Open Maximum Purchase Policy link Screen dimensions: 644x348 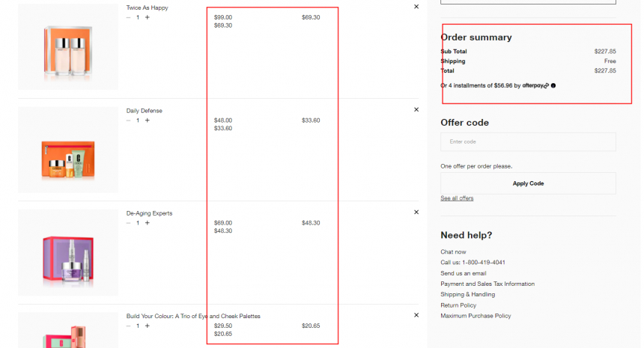476,316
